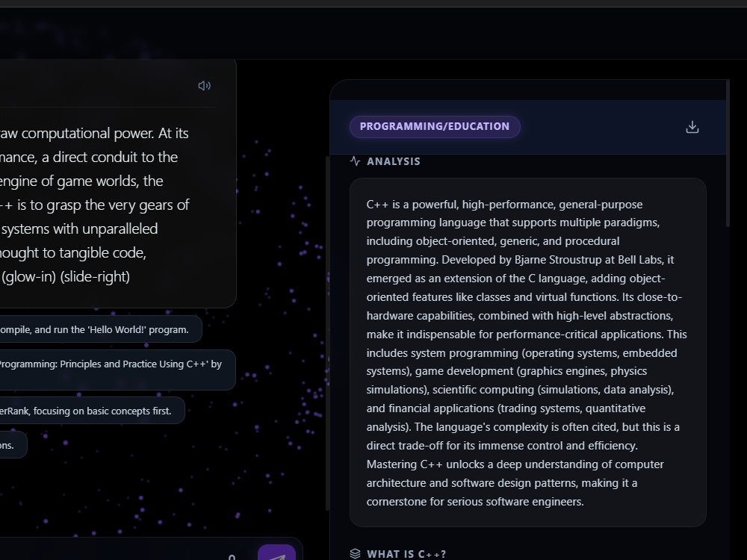Click the text 'Developed by Bjarne Stroustrup at Bell Labs'
The image size is (747, 560).
pos(552,260)
